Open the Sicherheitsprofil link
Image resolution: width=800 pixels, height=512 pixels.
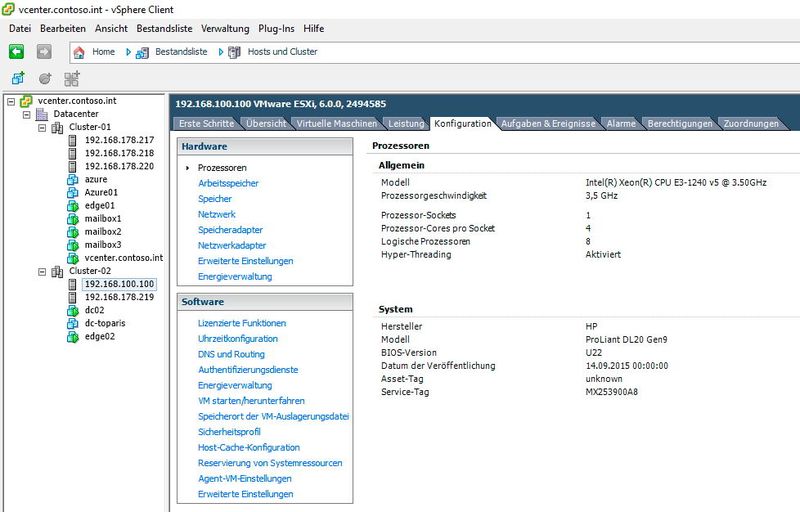tap(229, 432)
